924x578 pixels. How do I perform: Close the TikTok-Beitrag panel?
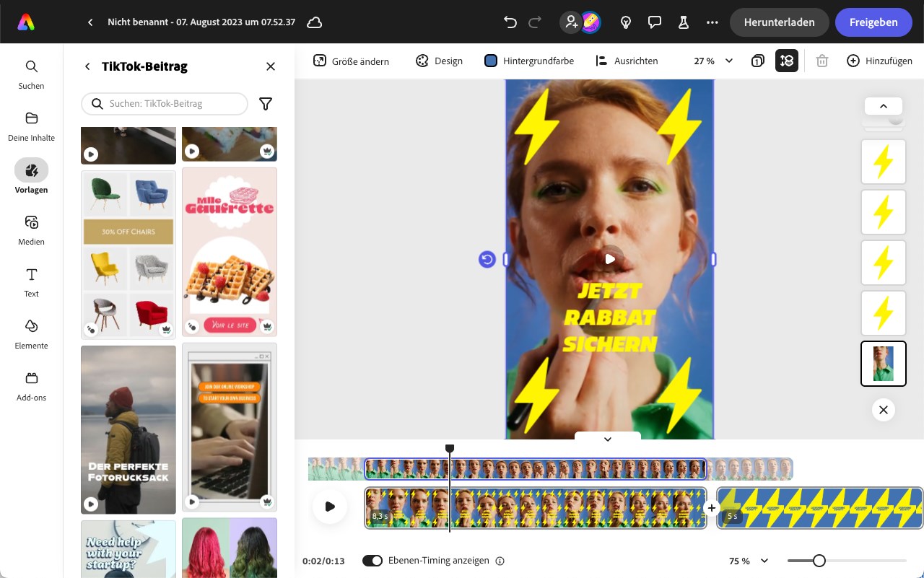(x=271, y=66)
